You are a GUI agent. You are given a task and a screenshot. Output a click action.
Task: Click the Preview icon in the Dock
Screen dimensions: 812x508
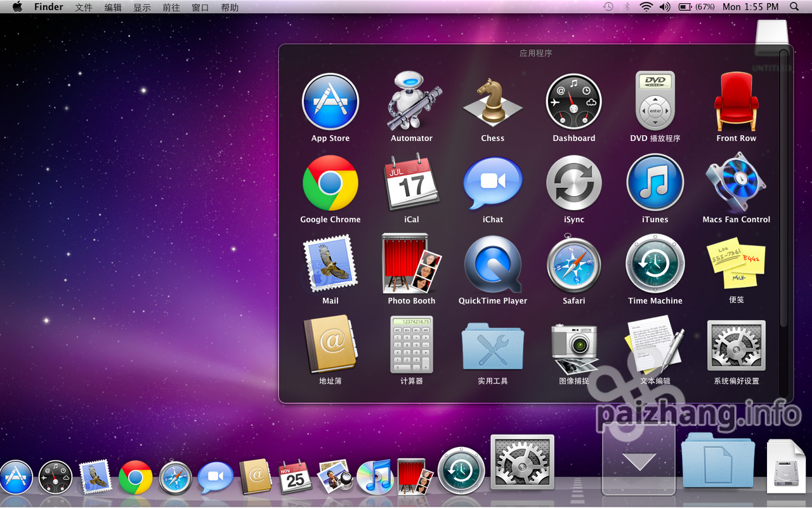[x=335, y=477]
